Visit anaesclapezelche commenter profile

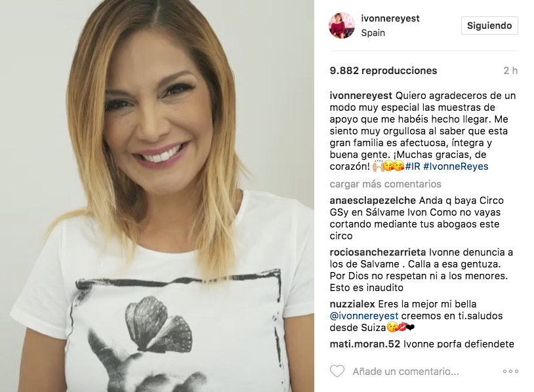coord(373,201)
